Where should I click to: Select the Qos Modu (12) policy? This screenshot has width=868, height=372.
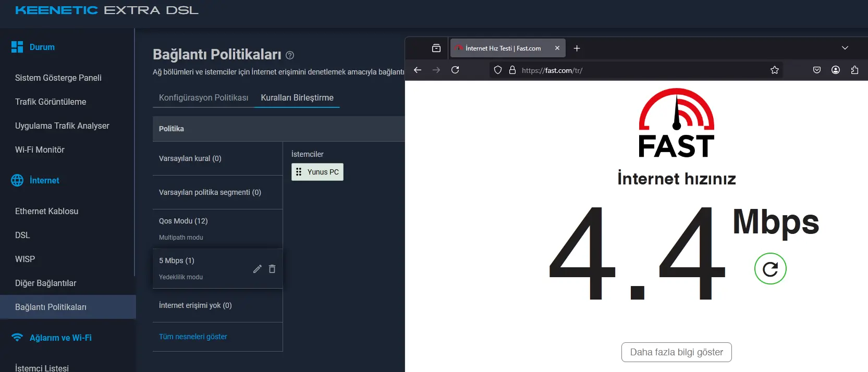coord(217,229)
